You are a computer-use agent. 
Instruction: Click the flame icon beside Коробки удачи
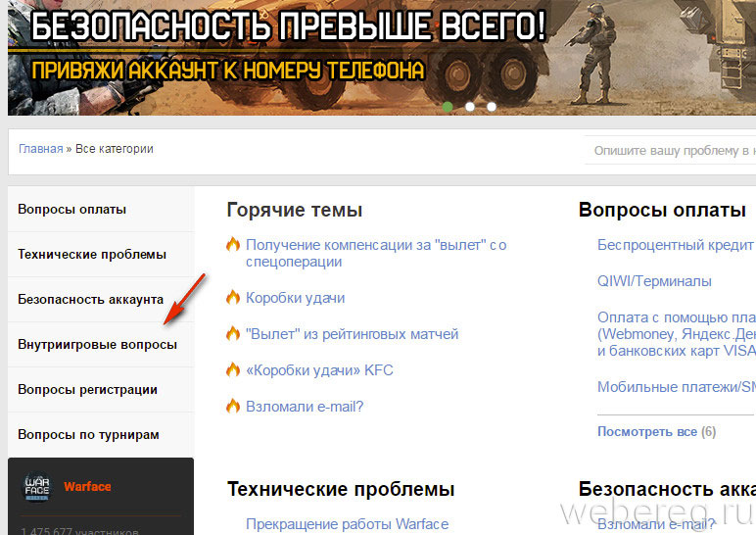(x=233, y=298)
